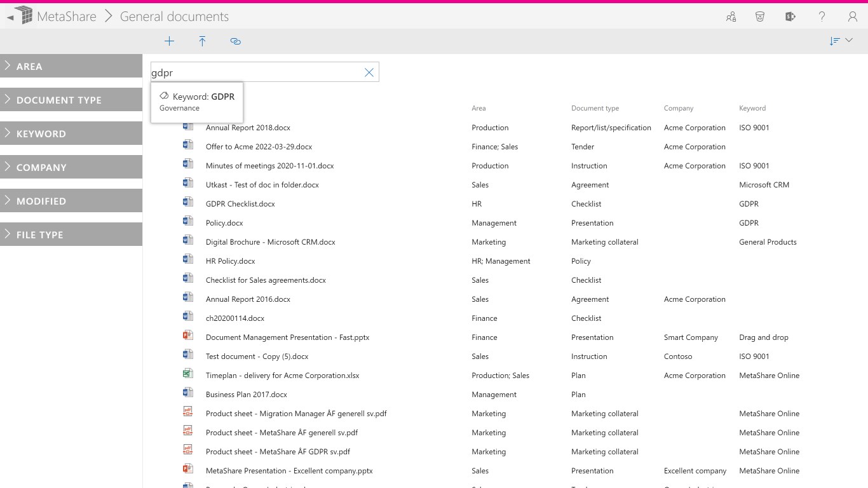This screenshot has width=868, height=488.
Task: Open SharePoint via the header icon
Action: pyautogui.click(x=790, y=17)
